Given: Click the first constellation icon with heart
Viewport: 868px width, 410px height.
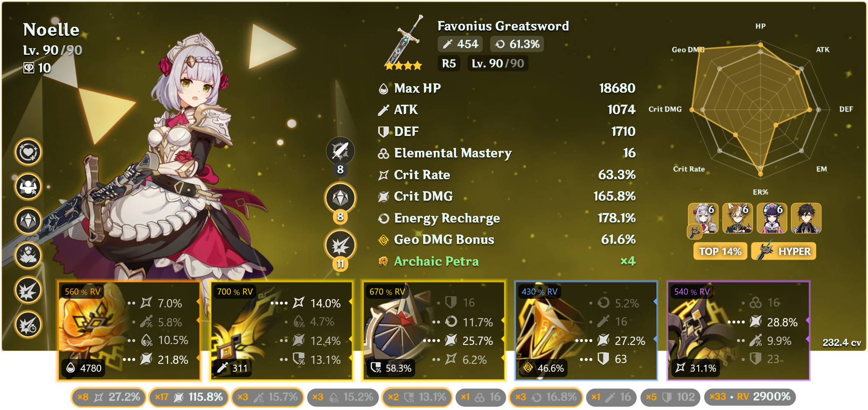Looking at the screenshot, I should (x=28, y=152).
